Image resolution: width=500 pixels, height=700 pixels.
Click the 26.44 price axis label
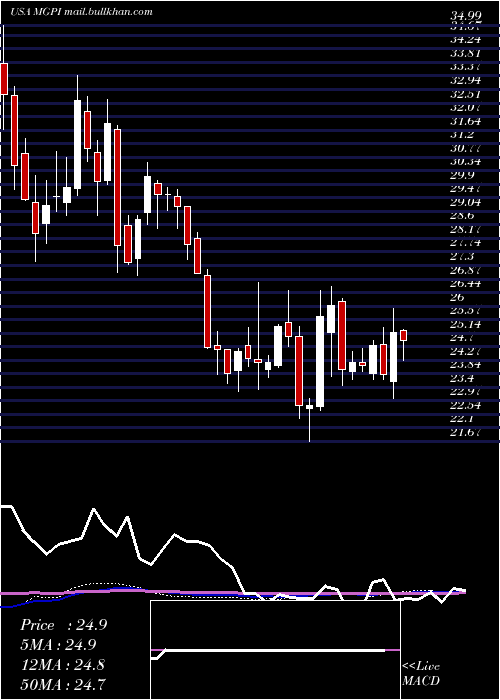464,283
